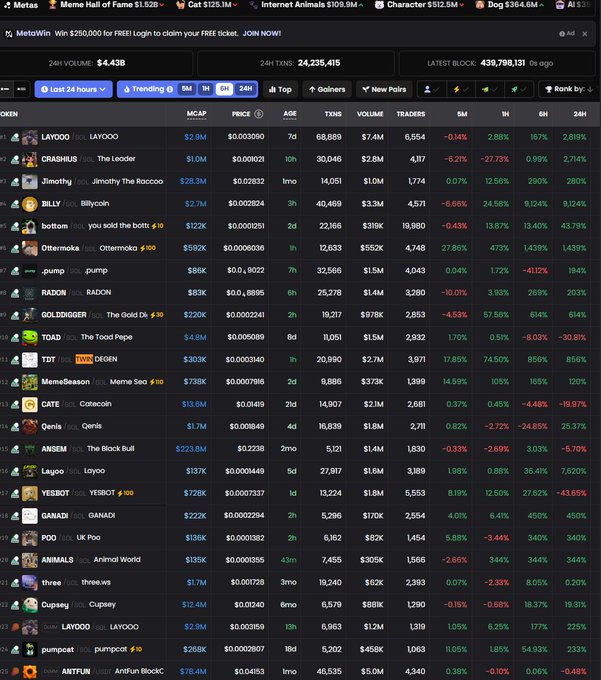Open the Character $512.5M meta category
Viewport: 601px width, 680px height.
(419, 5)
